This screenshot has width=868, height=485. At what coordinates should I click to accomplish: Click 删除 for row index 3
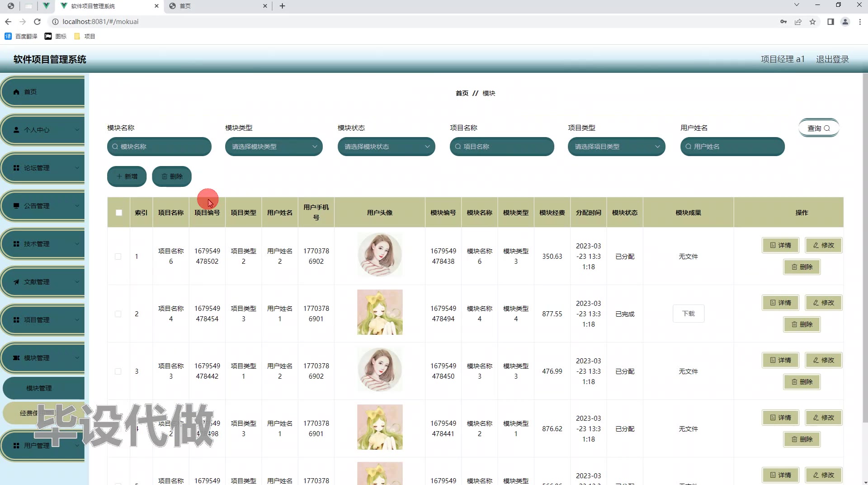[802, 382]
